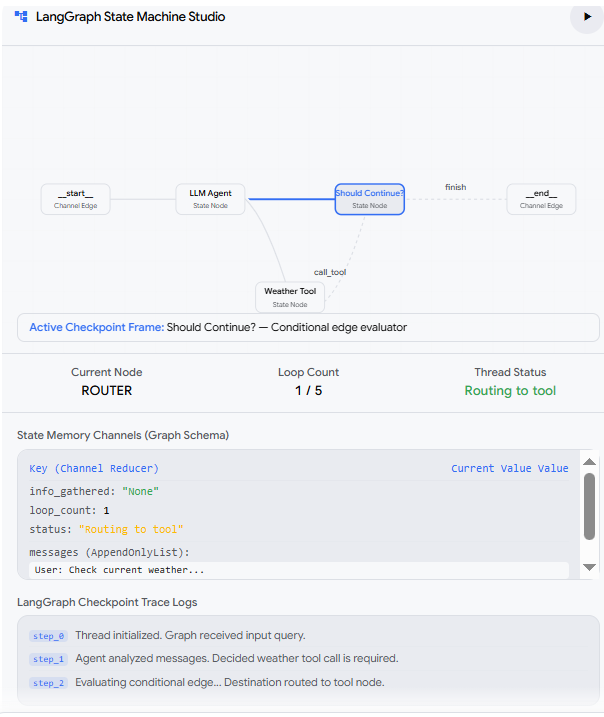
Task: Select the __end__ channel edge node
Action: click(x=541, y=199)
